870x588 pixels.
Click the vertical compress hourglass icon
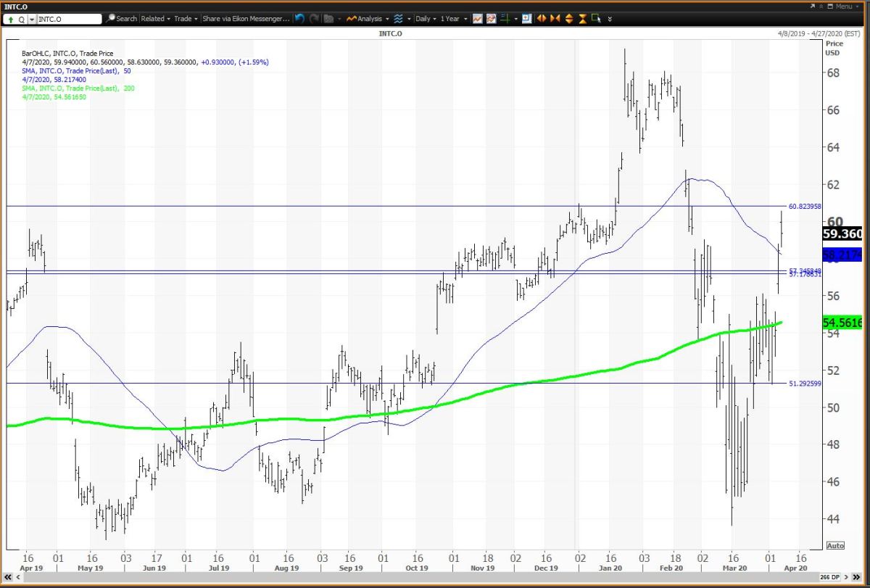click(582, 18)
